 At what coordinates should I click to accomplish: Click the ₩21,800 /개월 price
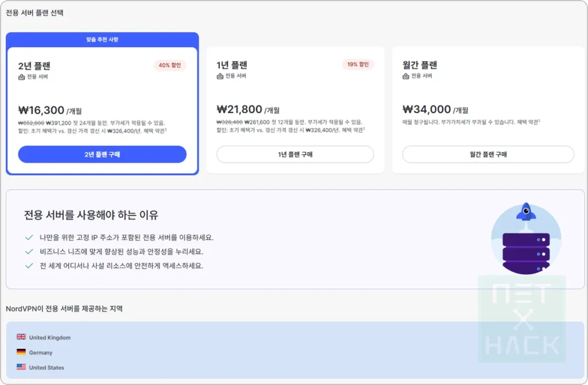248,110
